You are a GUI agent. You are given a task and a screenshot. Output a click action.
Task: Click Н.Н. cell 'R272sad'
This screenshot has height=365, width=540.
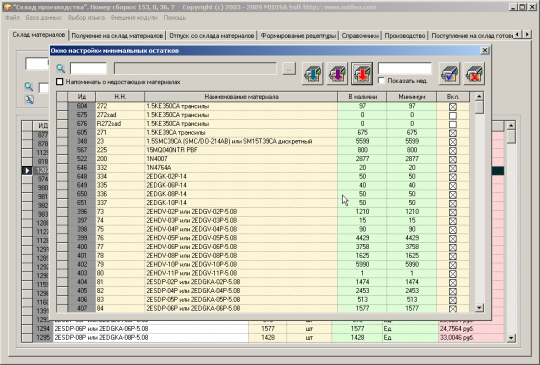[x=120, y=124]
